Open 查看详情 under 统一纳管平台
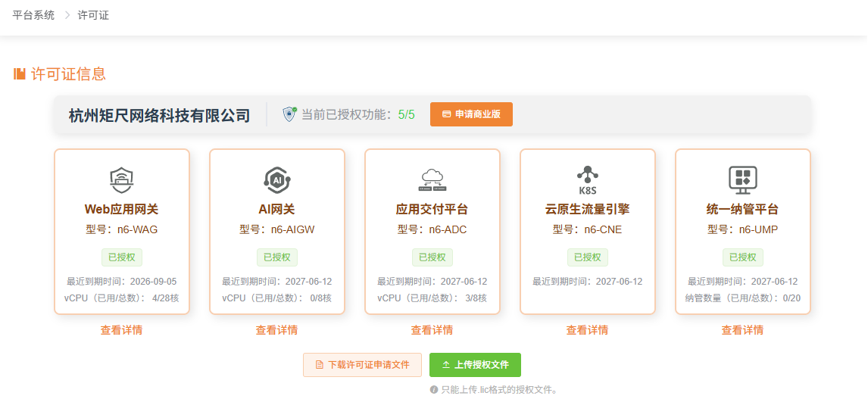Screen dimensions: 868x399 tap(742, 330)
